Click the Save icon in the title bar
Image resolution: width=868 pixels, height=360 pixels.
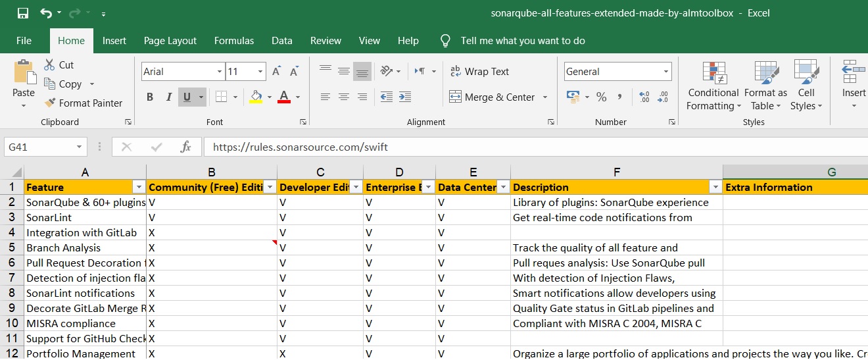pyautogui.click(x=23, y=13)
